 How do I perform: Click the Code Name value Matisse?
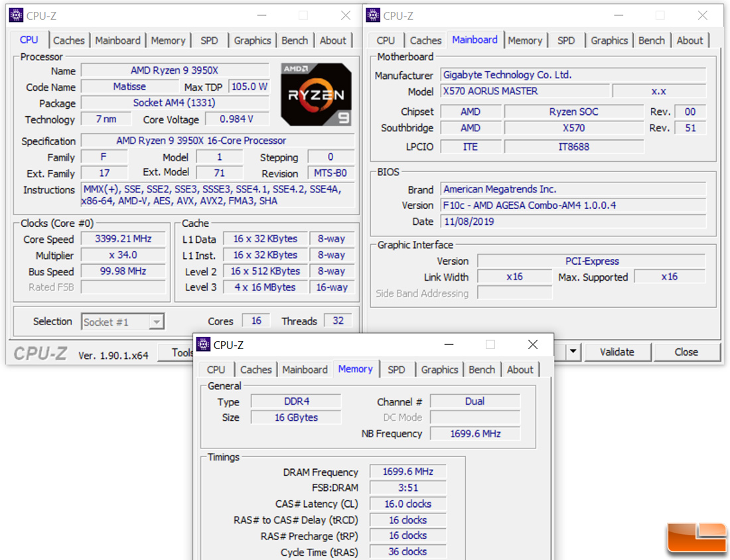(129, 86)
